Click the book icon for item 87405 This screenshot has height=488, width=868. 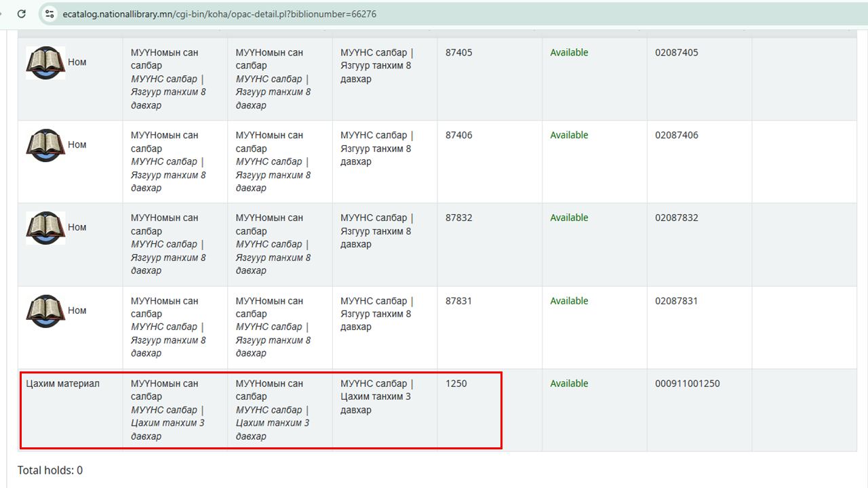(x=45, y=63)
